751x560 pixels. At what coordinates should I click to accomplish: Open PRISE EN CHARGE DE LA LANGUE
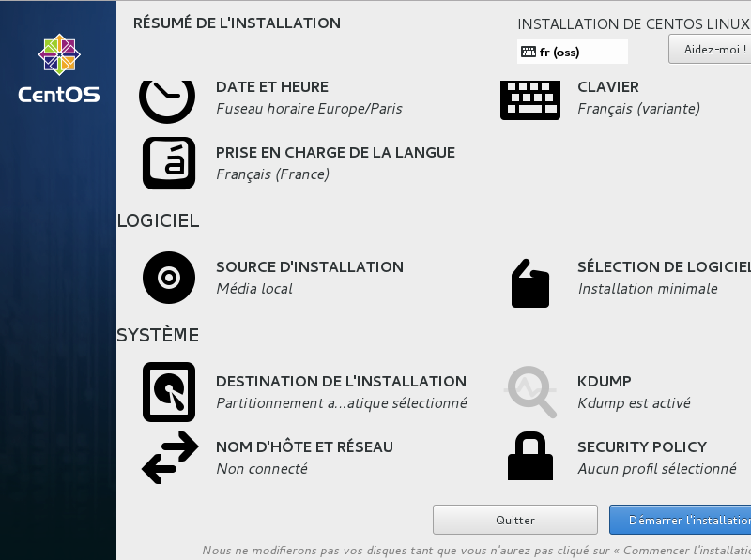[335, 153]
